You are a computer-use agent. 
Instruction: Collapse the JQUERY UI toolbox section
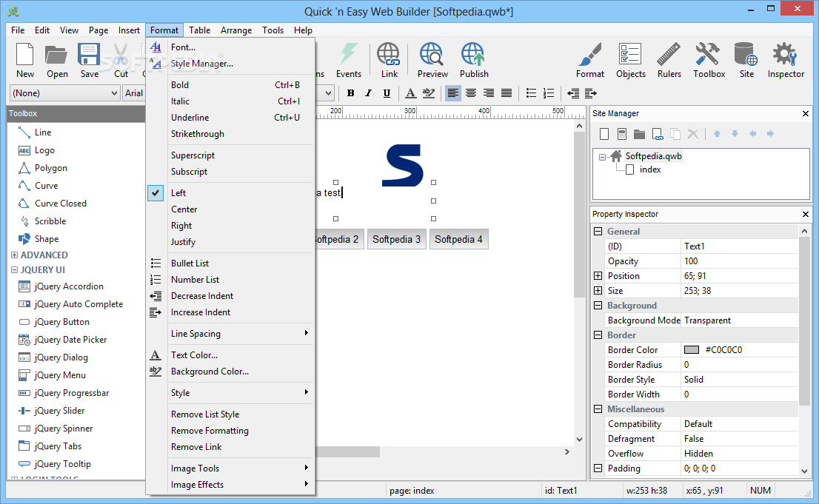[x=14, y=270]
